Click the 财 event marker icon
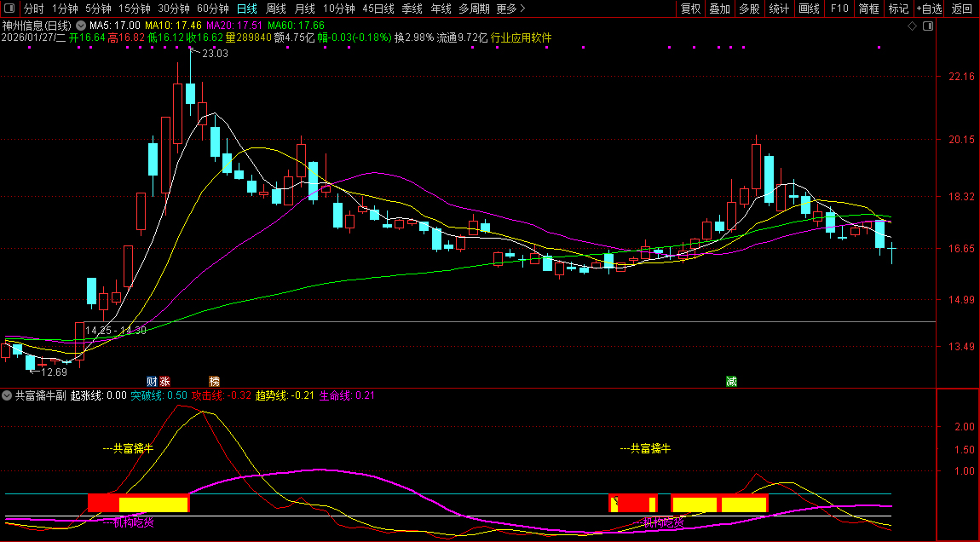 pyautogui.click(x=152, y=381)
